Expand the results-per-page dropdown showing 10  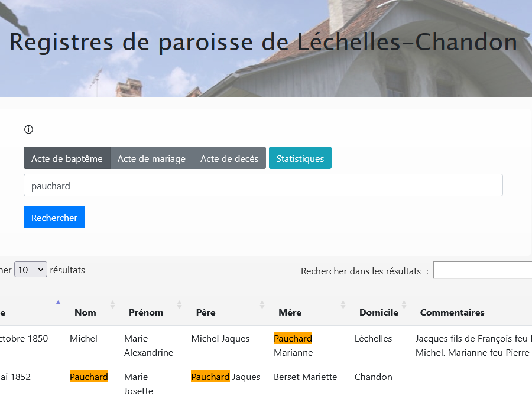(x=30, y=270)
